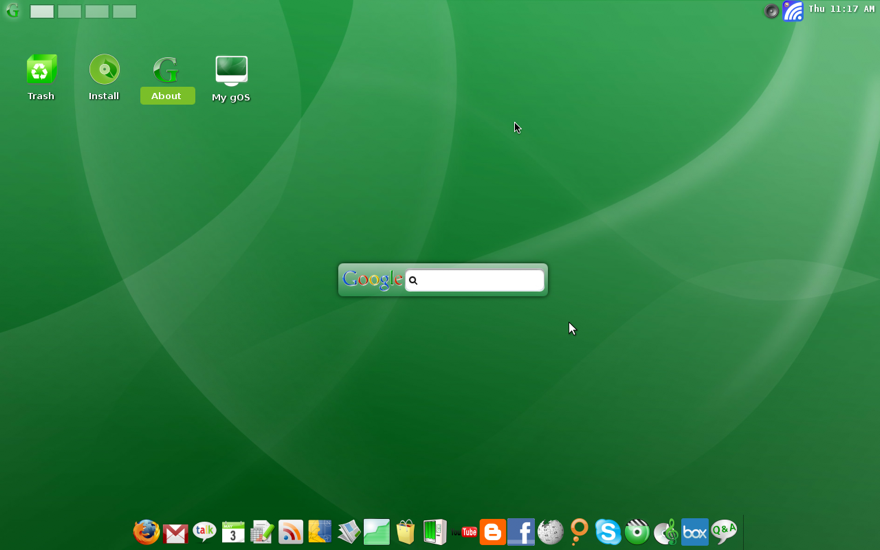Open the newspaper News icon

[x=349, y=532]
